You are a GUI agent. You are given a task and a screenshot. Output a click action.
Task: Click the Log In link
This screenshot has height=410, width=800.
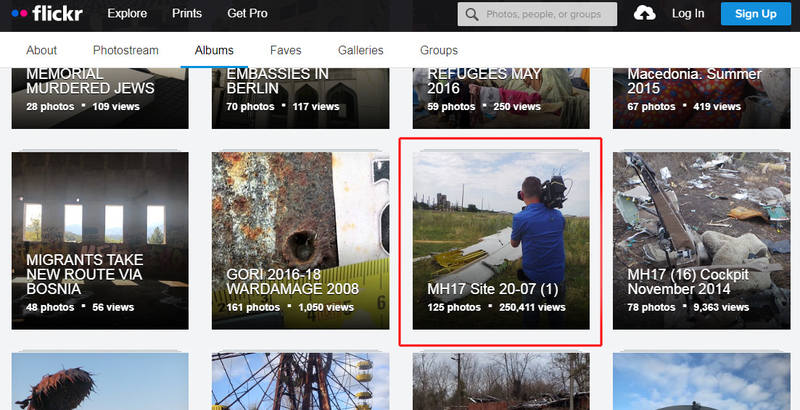click(688, 14)
